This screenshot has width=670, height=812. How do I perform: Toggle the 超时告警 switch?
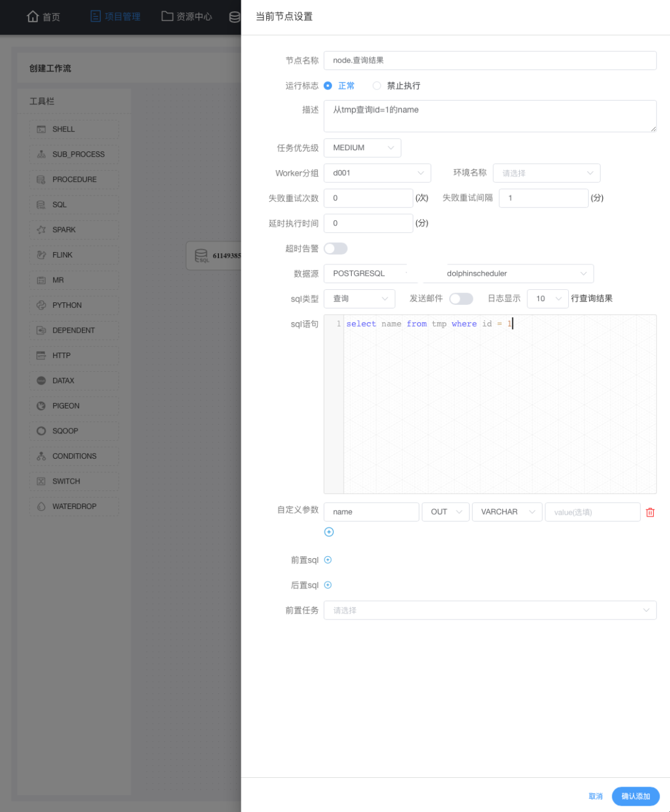[336, 248]
